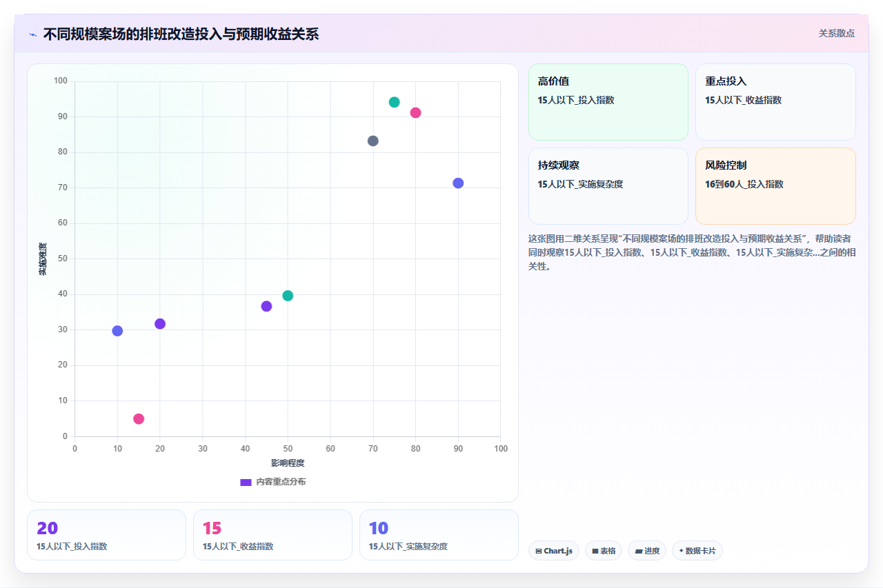
Task: Click the 内容重点分布 legend label
Action: tap(281, 482)
